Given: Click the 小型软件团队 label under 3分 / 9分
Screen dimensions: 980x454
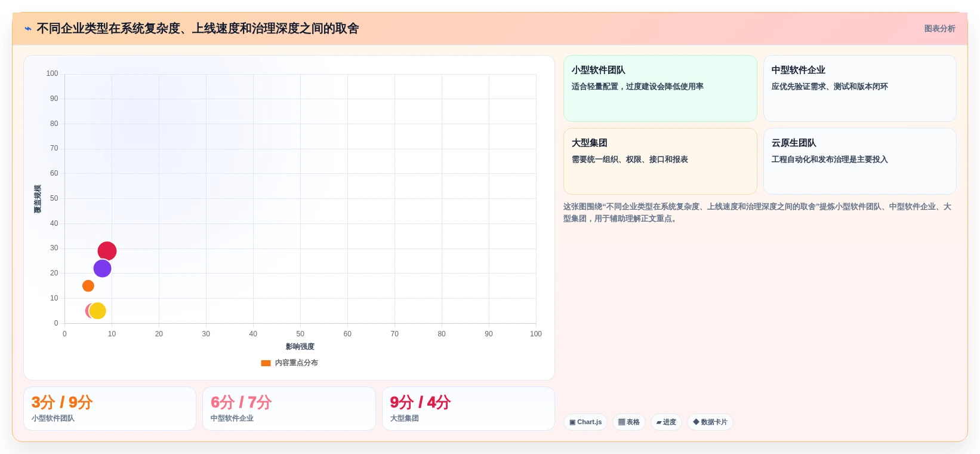Looking at the screenshot, I should 53,419.
